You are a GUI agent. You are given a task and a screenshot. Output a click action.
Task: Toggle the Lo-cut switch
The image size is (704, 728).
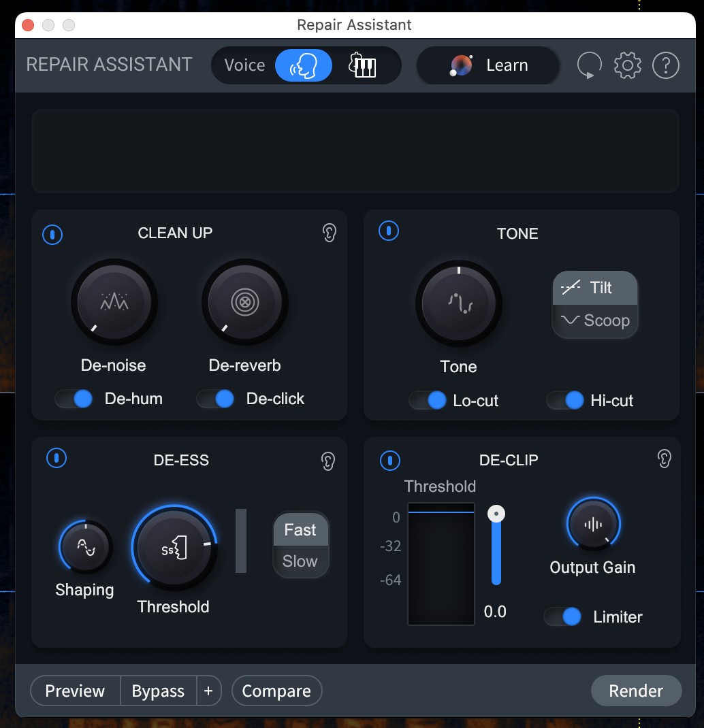[x=428, y=401]
